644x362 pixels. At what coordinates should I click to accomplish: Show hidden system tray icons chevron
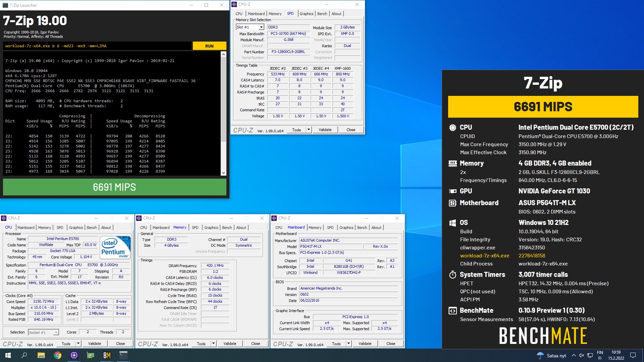[x=574, y=356]
